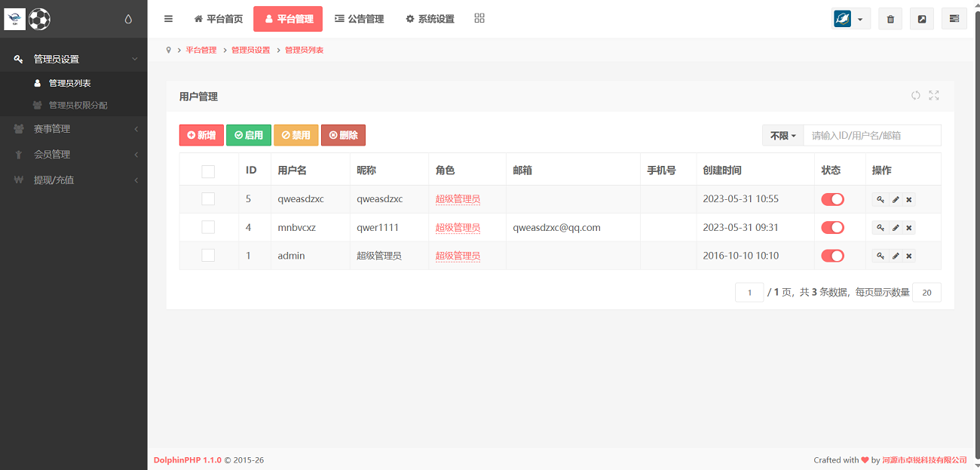Expand 会员管理 sidebar menu
Screen dimensions: 980x470
[74, 155]
